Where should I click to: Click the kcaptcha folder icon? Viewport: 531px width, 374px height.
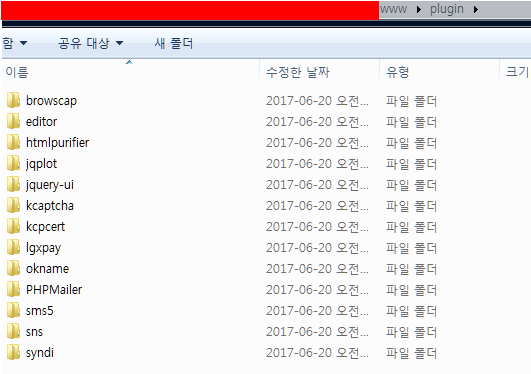[x=14, y=205]
